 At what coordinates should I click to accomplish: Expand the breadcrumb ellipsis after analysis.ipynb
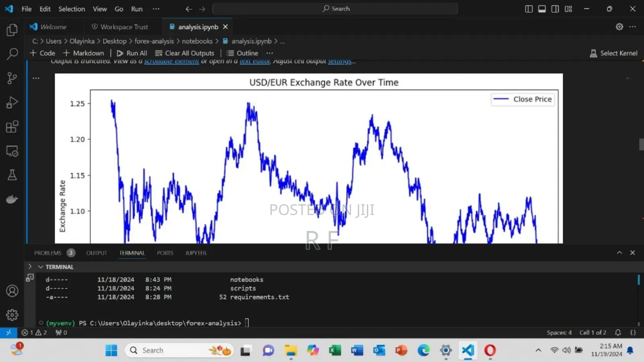point(282,41)
